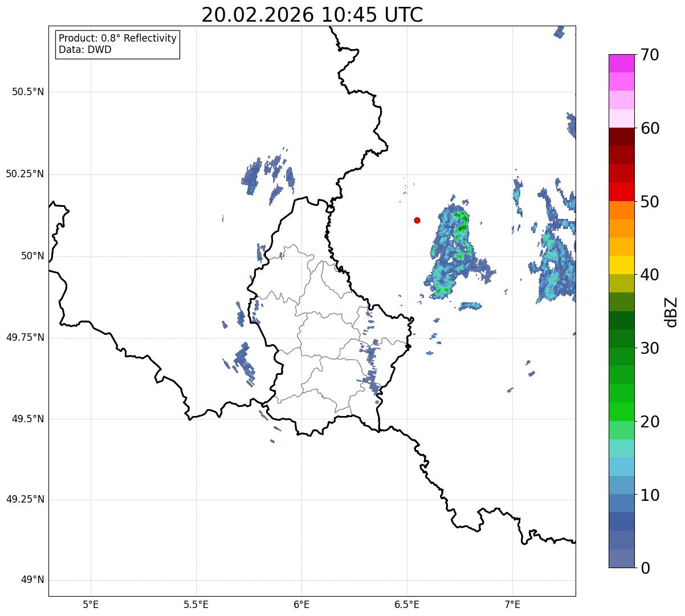Click the bright red swatch above 50 dBZ
685x616 pixels.
tap(622, 192)
